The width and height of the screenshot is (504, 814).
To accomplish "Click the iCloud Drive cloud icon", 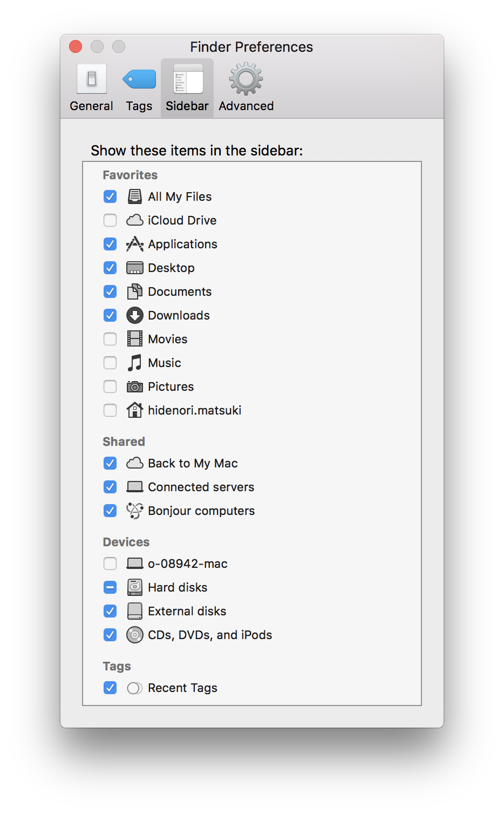I will pyautogui.click(x=134, y=220).
